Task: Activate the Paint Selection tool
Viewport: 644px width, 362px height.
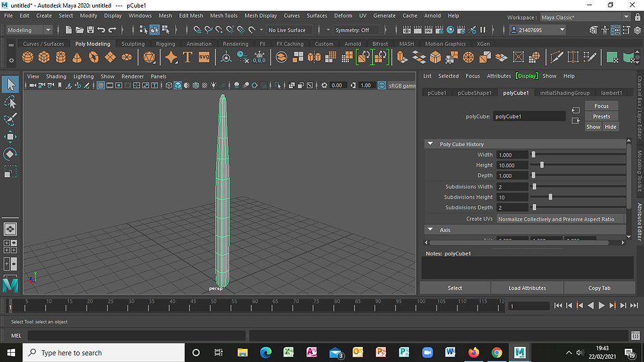Action: (x=11, y=119)
